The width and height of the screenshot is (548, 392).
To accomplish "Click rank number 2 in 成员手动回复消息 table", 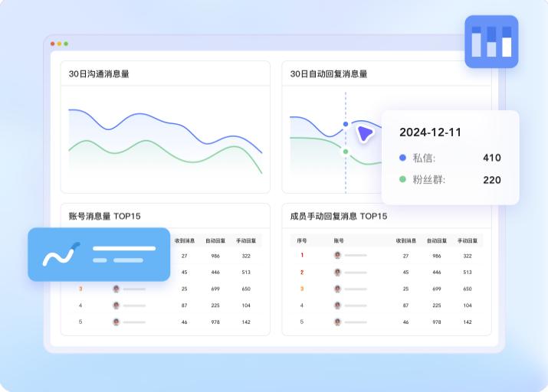I will point(302,273).
